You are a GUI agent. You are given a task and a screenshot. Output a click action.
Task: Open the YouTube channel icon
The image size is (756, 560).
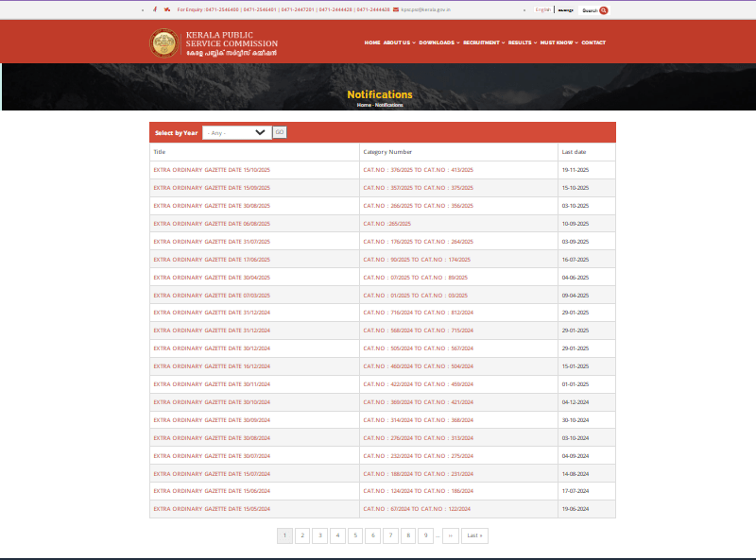coord(170,8)
